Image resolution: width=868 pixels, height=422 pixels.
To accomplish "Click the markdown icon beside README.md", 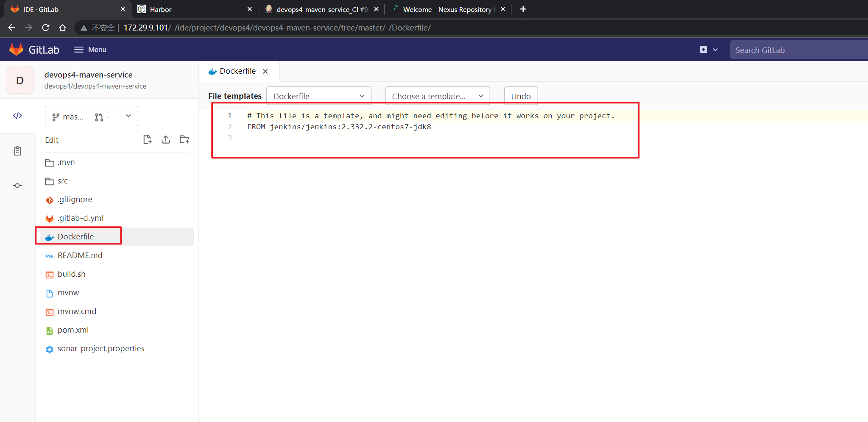I will click(x=50, y=256).
